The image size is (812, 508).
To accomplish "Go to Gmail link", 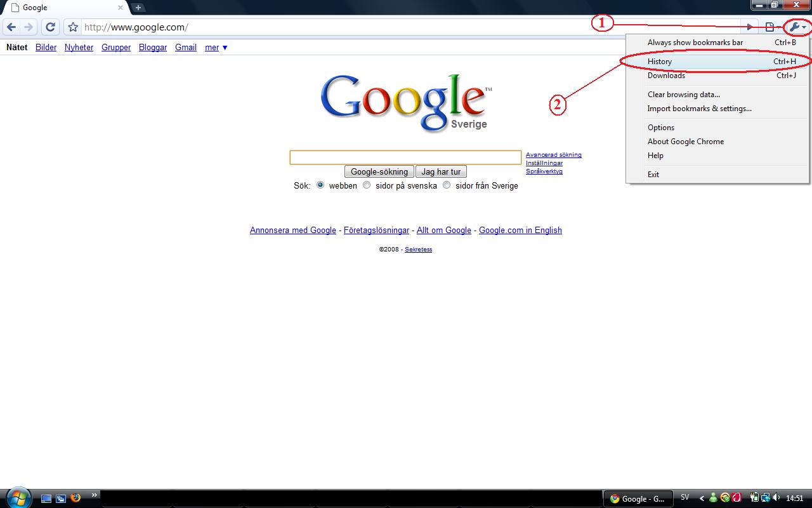I will pos(186,48).
